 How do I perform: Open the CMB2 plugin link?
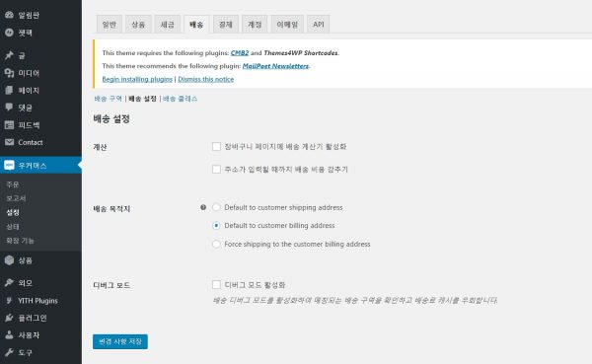(240, 53)
